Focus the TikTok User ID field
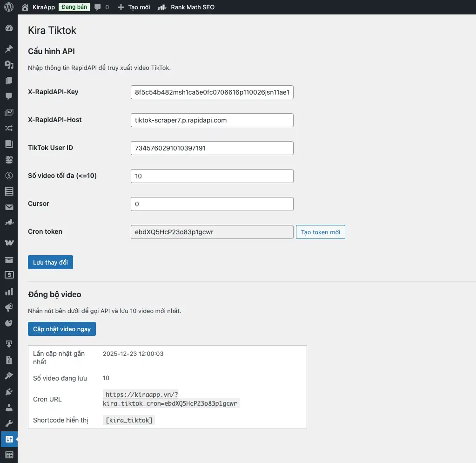Screen dimensions: 476x463 [x=212, y=148]
